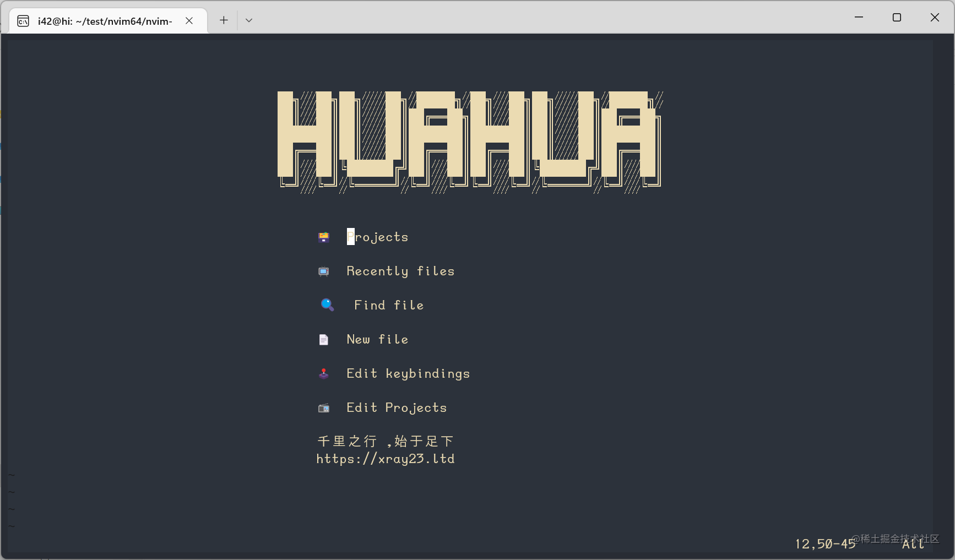Click the card file box icon beside Projects

pos(324,237)
